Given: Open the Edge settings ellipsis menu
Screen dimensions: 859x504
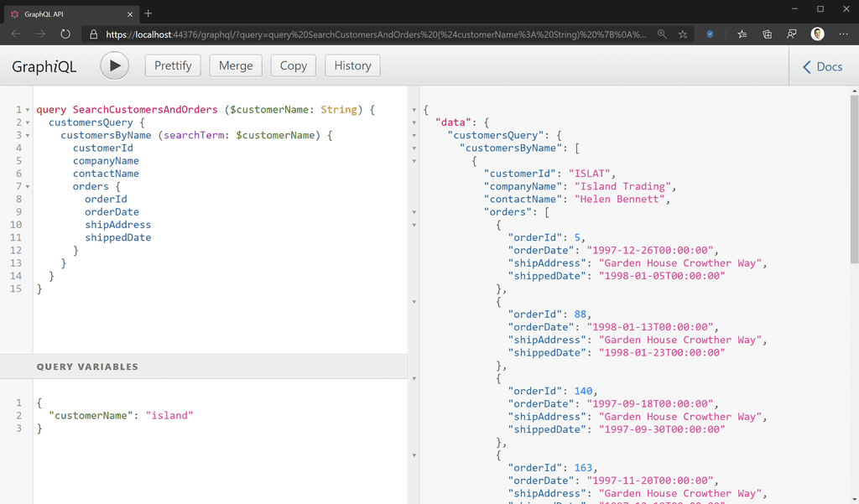Looking at the screenshot, I should click(x=844, y=34).
